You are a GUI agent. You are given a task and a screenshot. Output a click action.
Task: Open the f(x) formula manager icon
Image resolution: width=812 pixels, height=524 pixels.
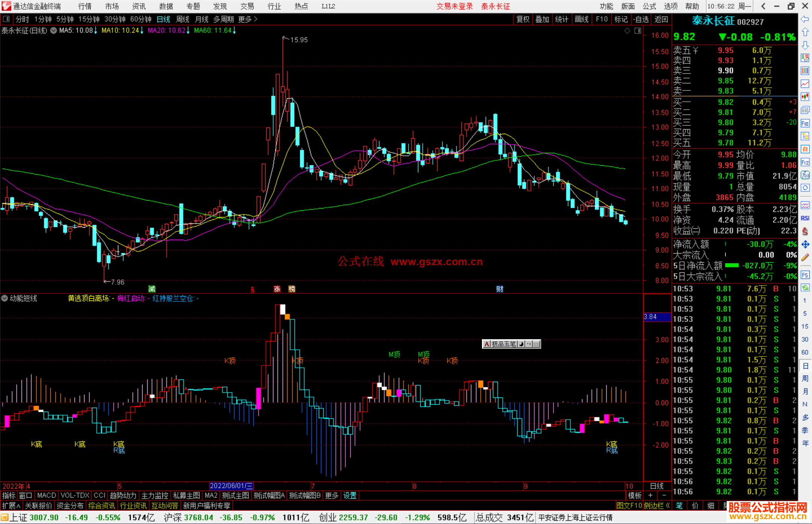click(x=805, y=175)
